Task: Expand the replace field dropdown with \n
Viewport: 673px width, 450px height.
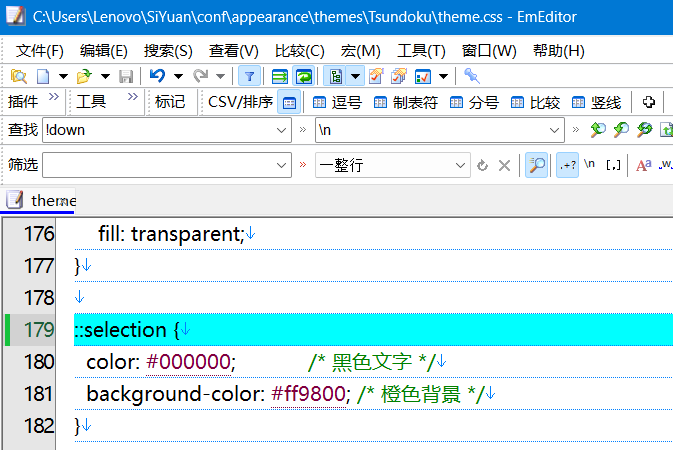Action: [554, 130]
